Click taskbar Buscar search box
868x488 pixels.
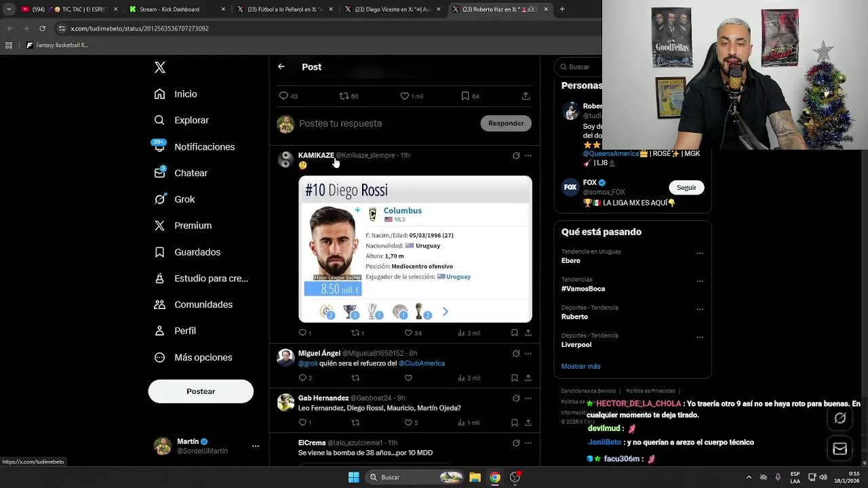(415, 477)
